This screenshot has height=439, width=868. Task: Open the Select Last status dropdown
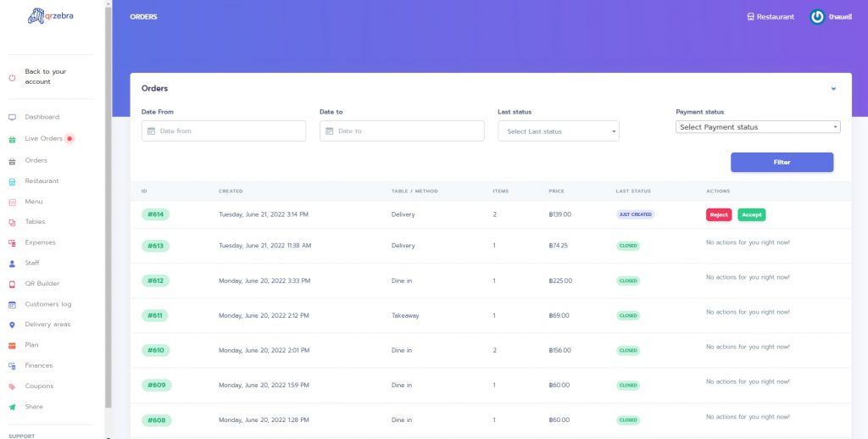click(559, 131)
